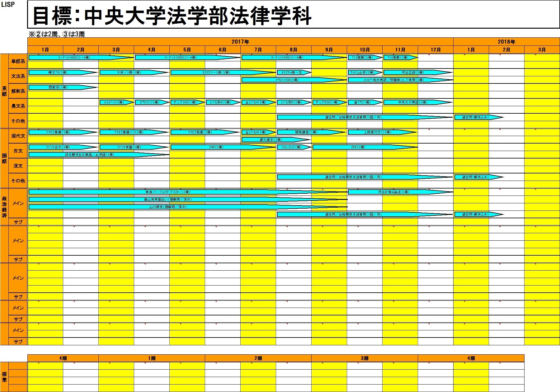Screen dimensions: 560x392
Task: Click the 2017年 year header
Action: [x=240, y=42]
